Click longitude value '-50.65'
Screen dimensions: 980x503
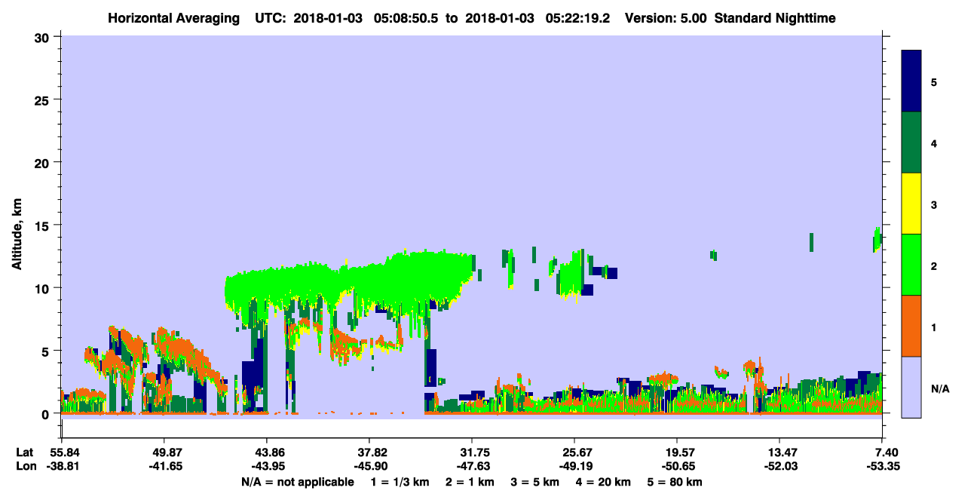coord(677,467)
